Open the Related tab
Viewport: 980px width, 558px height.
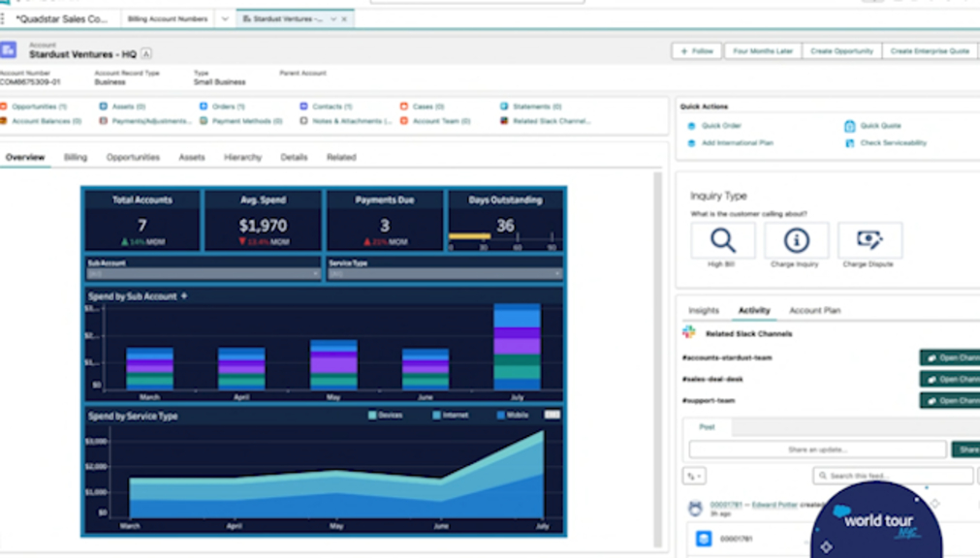(341, 158)
